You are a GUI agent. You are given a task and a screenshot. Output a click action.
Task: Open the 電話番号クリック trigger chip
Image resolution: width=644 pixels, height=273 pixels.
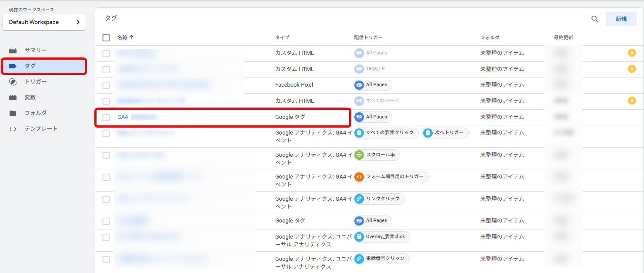382,259
